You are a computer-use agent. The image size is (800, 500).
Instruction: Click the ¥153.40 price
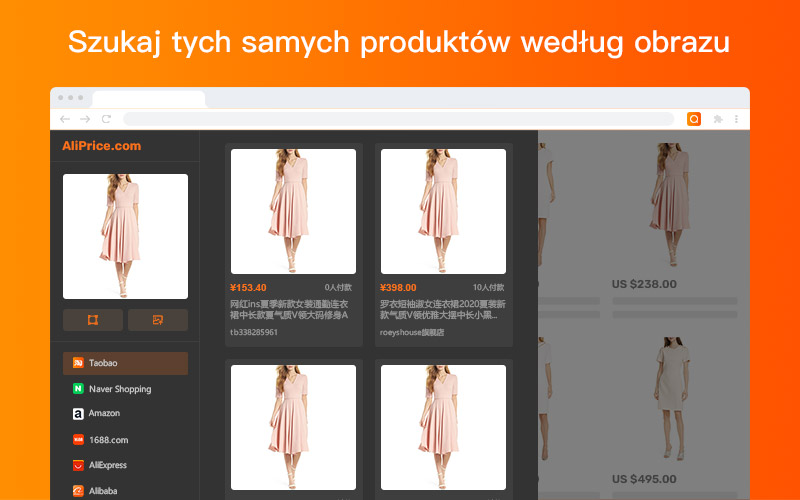(x=248, y=288)
